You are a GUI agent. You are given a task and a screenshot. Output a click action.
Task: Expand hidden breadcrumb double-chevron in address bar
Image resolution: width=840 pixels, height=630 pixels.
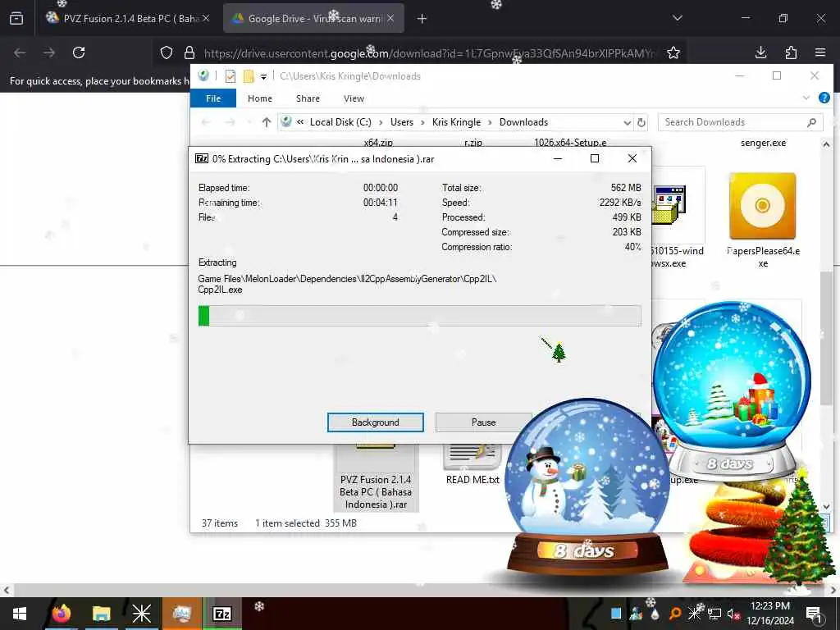tap(300, 122)
